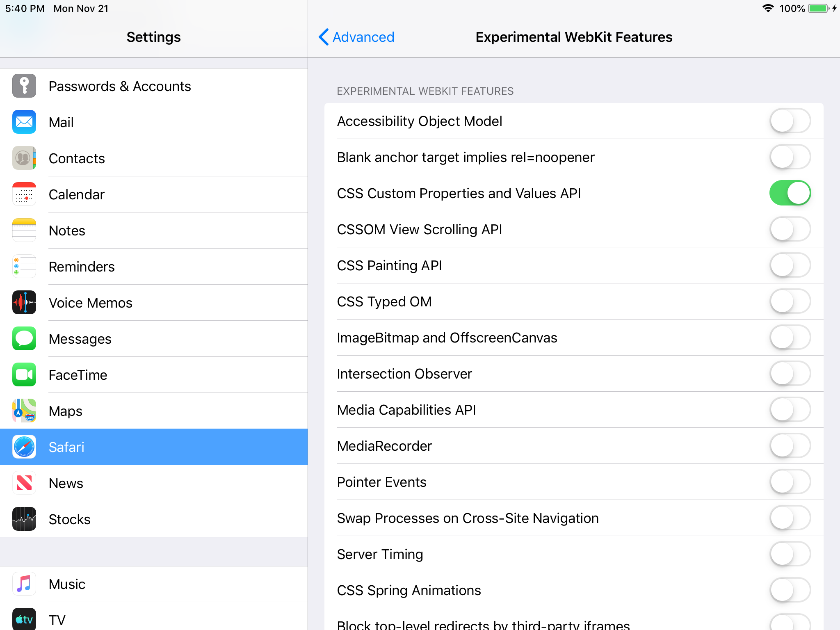The image size is (840, 630).
Task: Turn on Intersection Observer toggle
Action: [790, 374]
